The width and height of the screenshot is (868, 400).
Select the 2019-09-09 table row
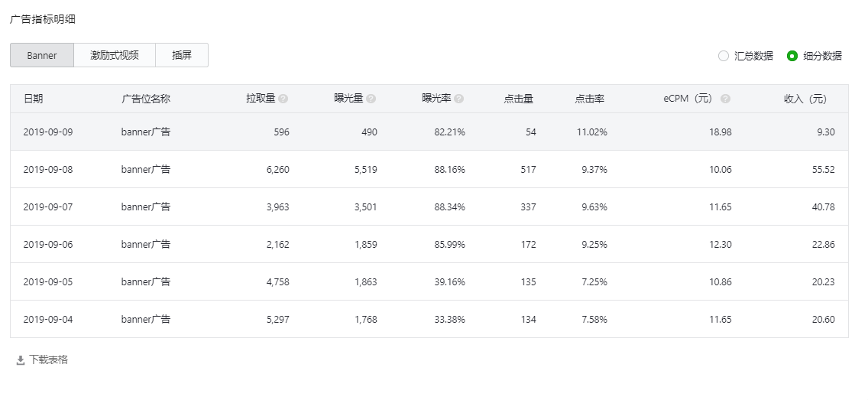(429, 132)
